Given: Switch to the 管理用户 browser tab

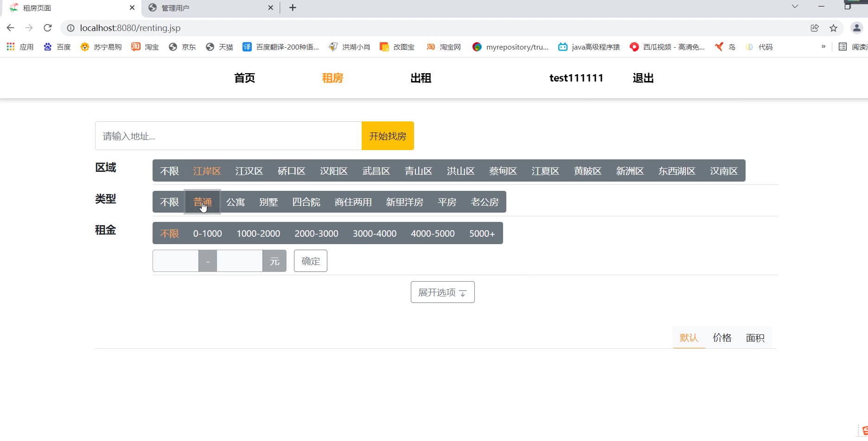Looking at the screenshot, I should tap(209, 8).
